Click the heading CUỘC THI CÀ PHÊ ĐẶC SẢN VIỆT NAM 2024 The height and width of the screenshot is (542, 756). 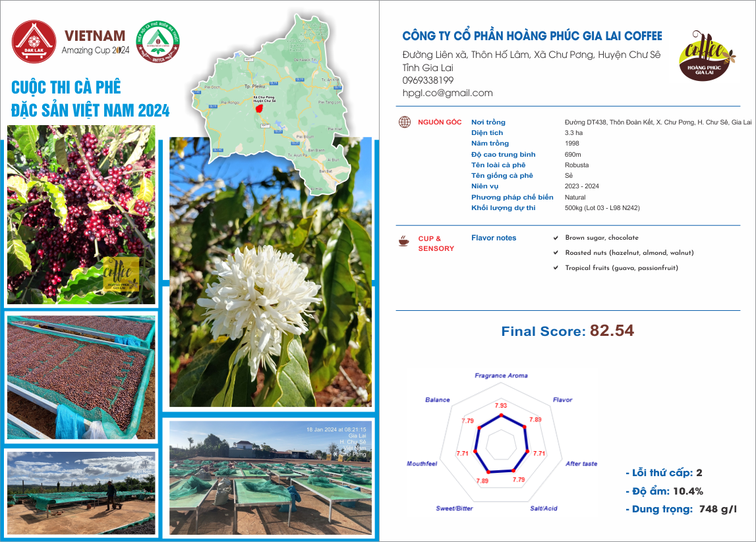[90, 99]
